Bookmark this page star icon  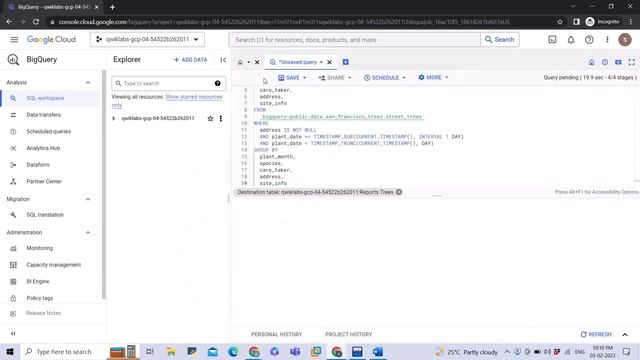(560, 22)
